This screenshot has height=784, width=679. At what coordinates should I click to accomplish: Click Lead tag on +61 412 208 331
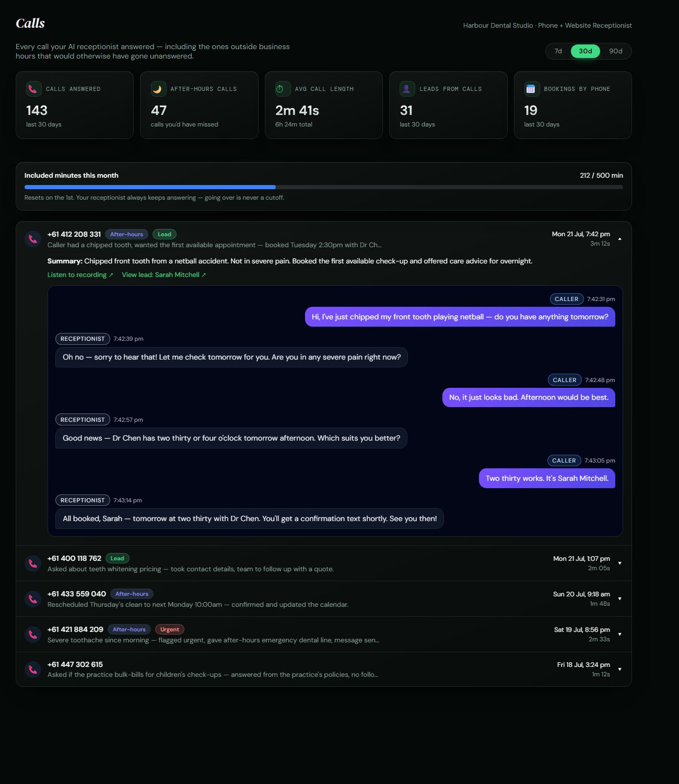[x=165, y=234]
